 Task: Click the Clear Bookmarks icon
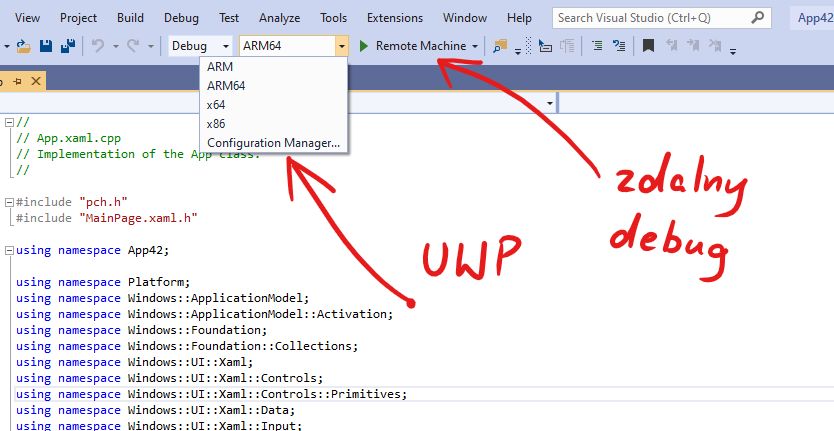[714, 46]
